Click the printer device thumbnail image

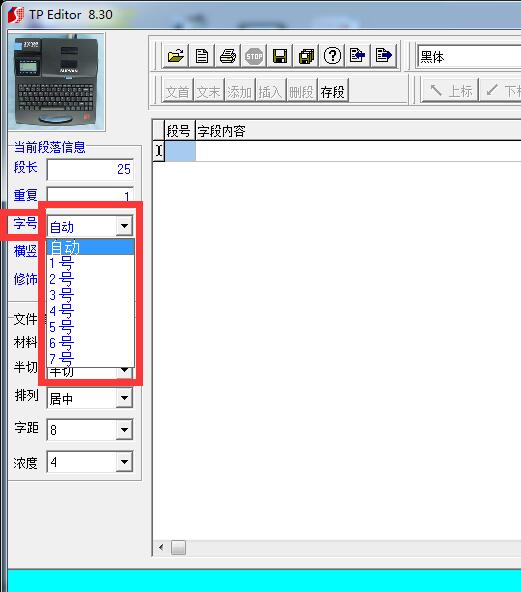[x=57, y=82]
